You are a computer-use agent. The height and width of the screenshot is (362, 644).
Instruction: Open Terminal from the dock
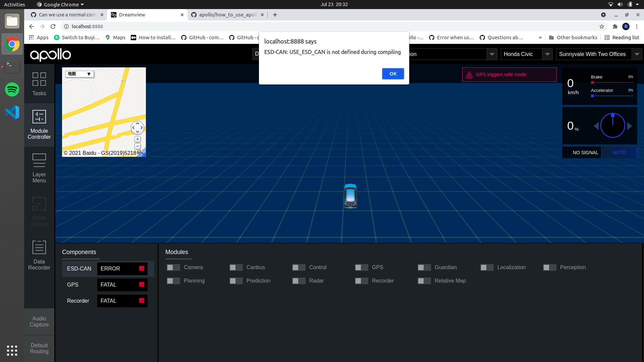click(12, 67)
